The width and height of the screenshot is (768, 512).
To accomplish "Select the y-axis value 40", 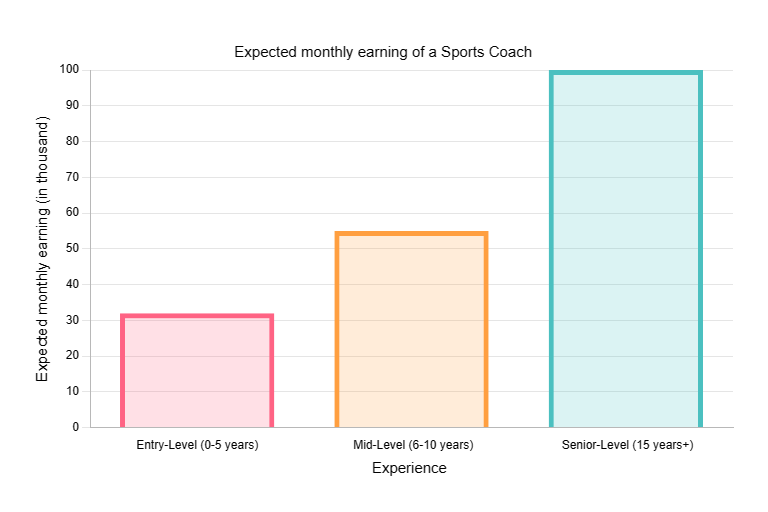I will tap(72, 284).
